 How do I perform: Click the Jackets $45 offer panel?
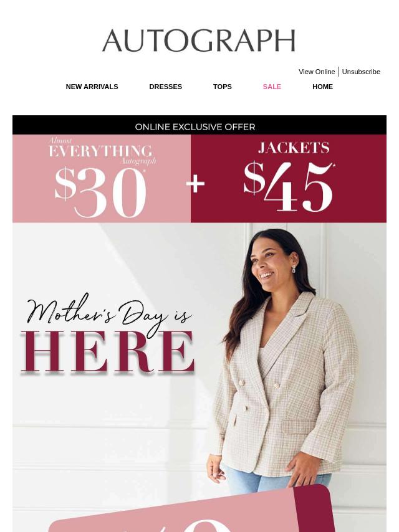tap(288, 178)
